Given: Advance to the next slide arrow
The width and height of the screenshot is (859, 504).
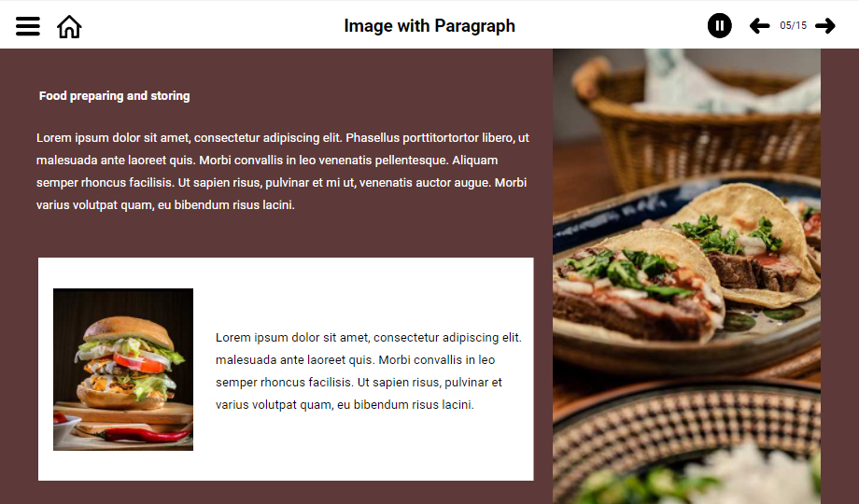Looking at the screenshot, I should coord(825,26).
